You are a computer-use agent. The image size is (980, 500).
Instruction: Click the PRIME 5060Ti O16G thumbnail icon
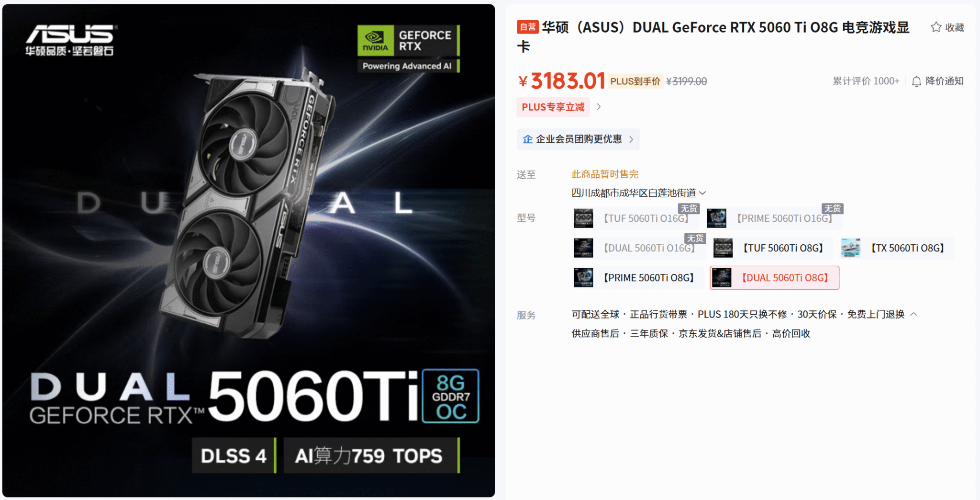click(x=717, y=218)
